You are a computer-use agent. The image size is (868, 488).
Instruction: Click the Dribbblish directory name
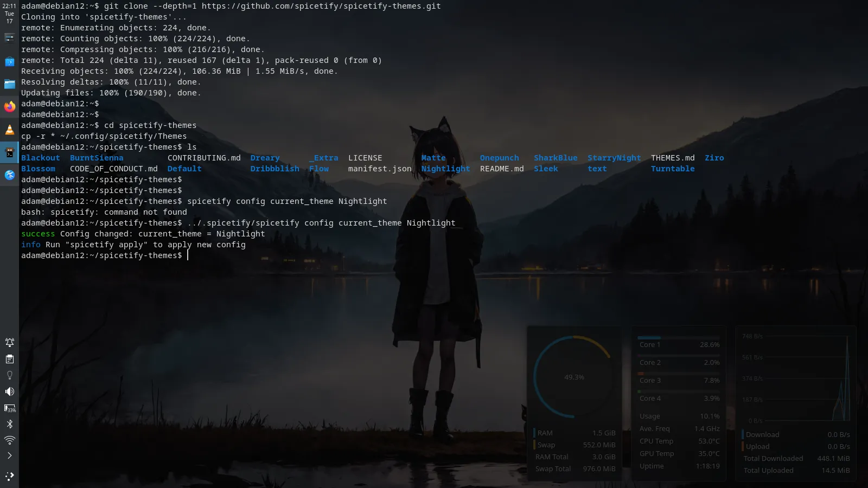click(x=275, y=169)
